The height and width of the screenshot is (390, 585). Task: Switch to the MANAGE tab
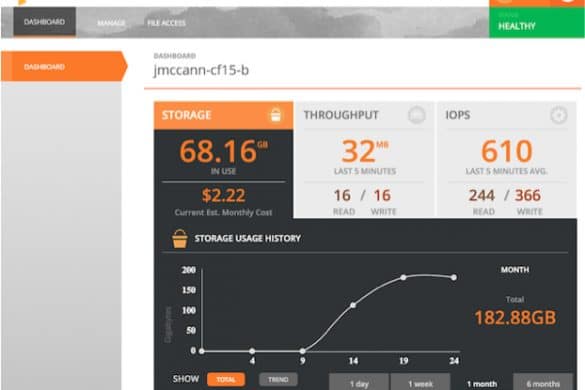pyautogui.click(x=111, y=23)
